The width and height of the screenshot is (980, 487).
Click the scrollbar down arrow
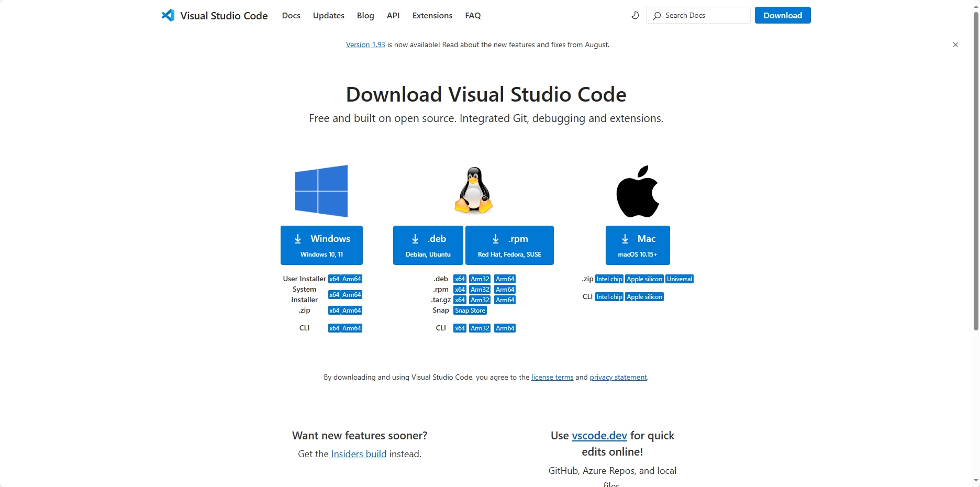tap(976, 481)
